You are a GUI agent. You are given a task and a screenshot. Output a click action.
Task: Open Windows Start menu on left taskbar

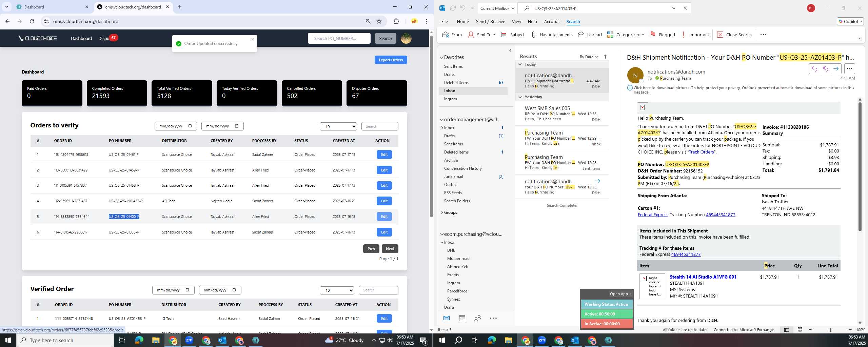[x=8, y=340]
